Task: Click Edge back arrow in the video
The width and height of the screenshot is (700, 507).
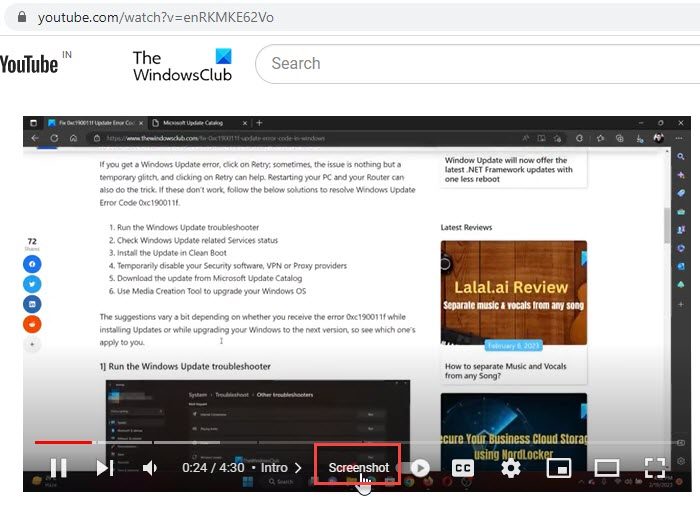Action: (x=35, y=138)
